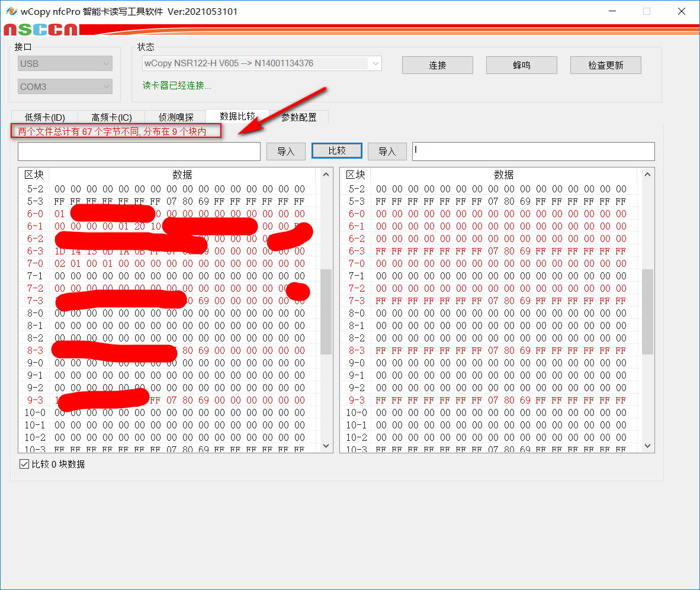Click the right table scrollbar thumb
The image size is (700, 590).
pos(648,312)
